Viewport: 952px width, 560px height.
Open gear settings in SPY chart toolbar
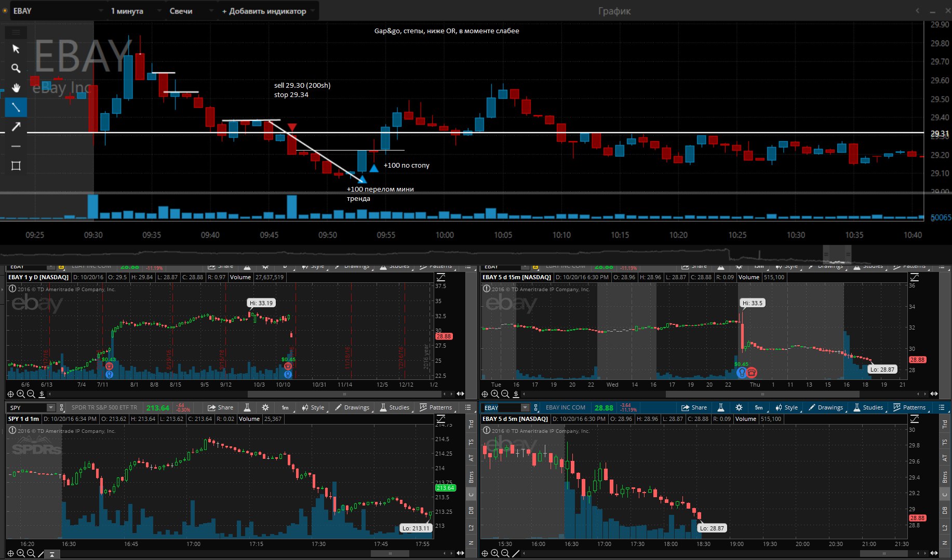265,407
